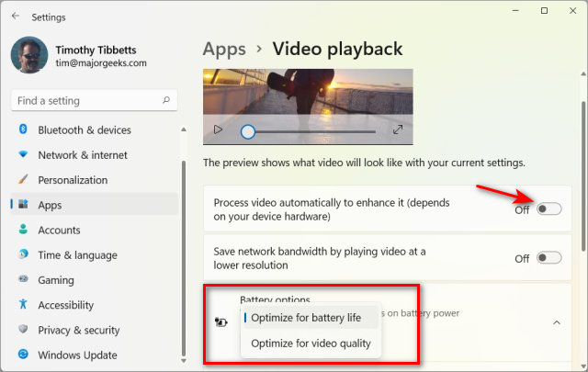The width and height of the screenshot is (588, 372).
Task: Maximize the Settings window
Action: [544, 11]
